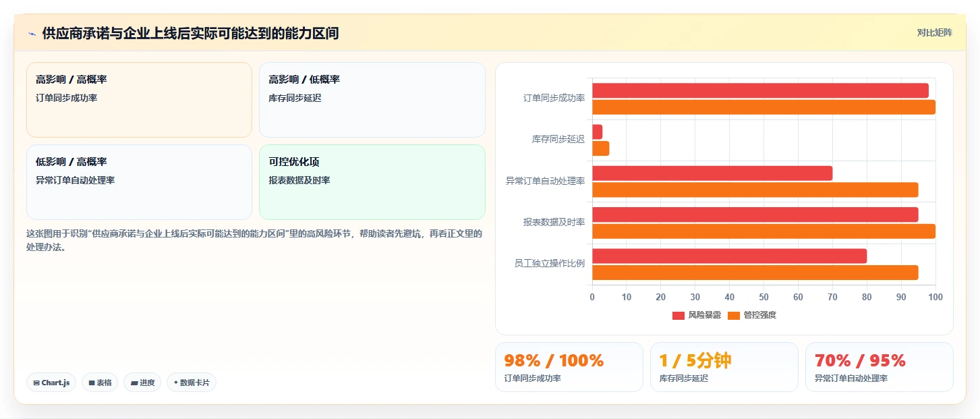Click the x-axis tick label 70
This screenshot has height=419, width=980.
coord(832,297)
